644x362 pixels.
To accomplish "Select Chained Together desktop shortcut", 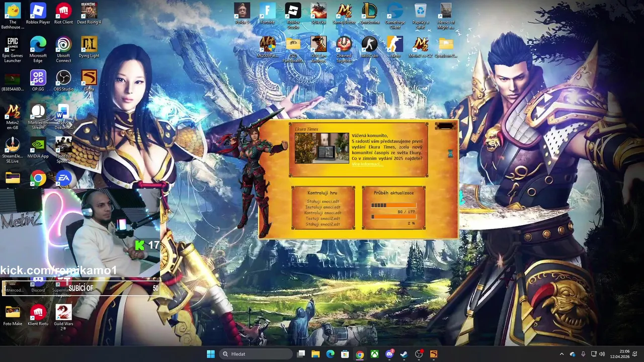I will tap(344, 49).
